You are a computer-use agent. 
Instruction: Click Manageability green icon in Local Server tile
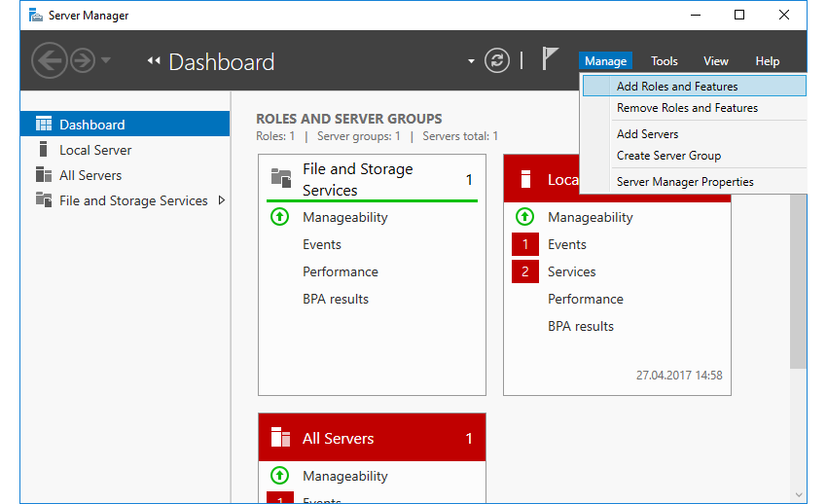[524, 217]
